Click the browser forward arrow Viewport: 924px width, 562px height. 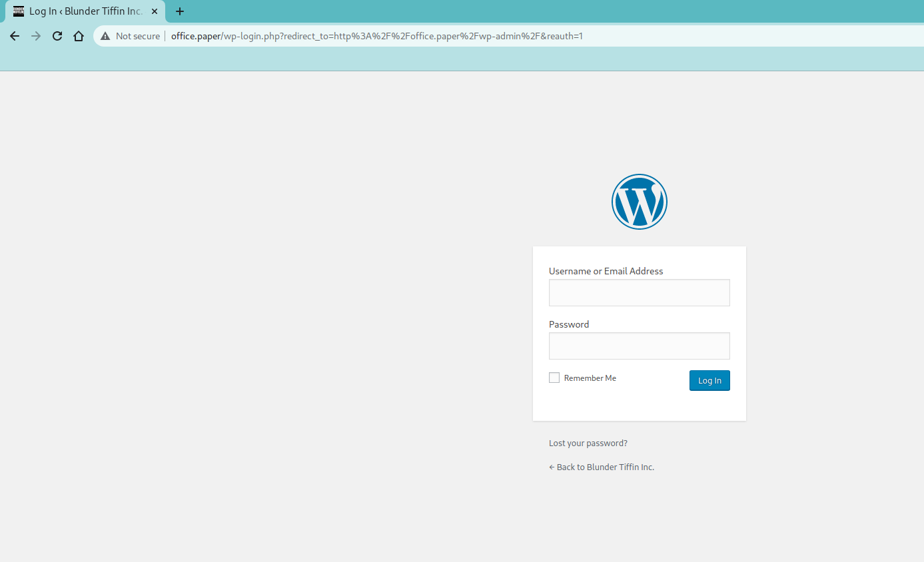[x=36, y=36]
